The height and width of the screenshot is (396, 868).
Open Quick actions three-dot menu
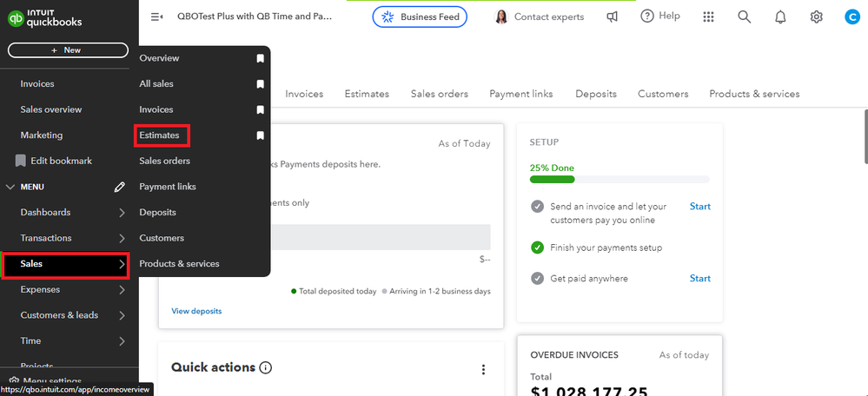click(x=483, y=370)
